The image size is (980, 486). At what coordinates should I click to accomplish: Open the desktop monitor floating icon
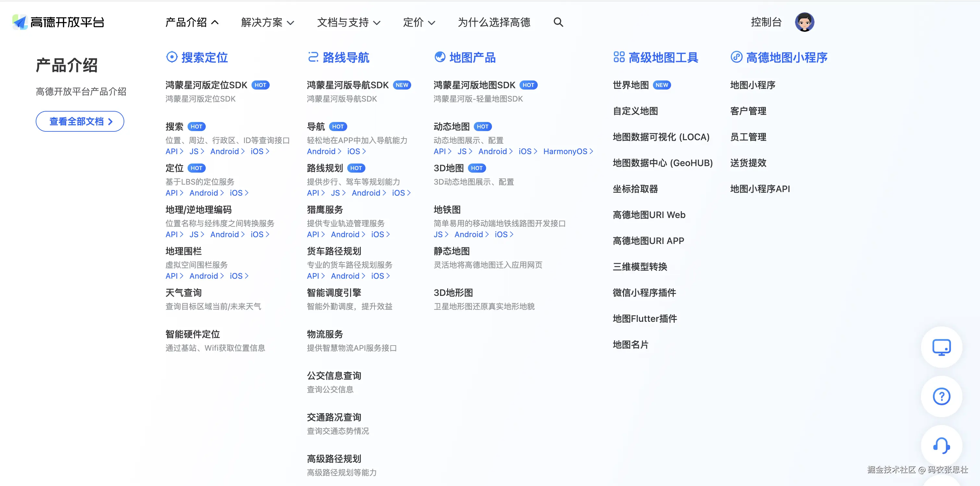pyautogui.click(x=941, y=347)
